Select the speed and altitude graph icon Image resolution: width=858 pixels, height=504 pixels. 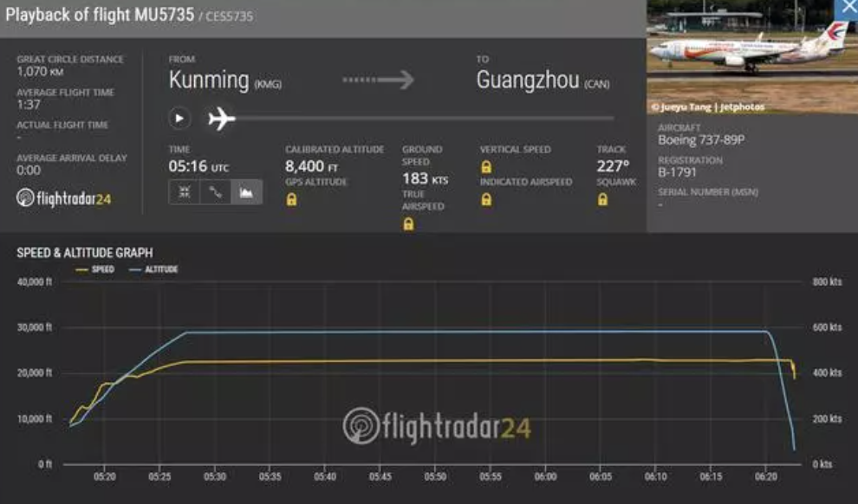(246, 192)
